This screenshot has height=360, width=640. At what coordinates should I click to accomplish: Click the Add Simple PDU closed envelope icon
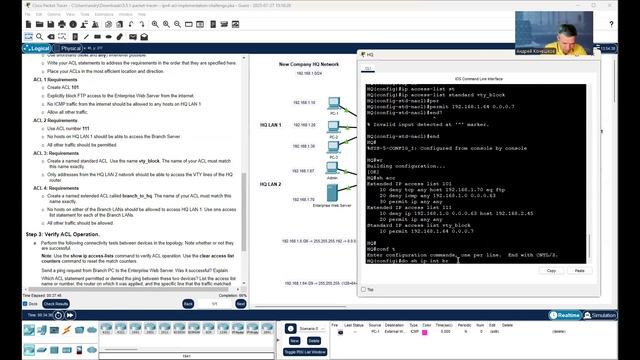133,37
